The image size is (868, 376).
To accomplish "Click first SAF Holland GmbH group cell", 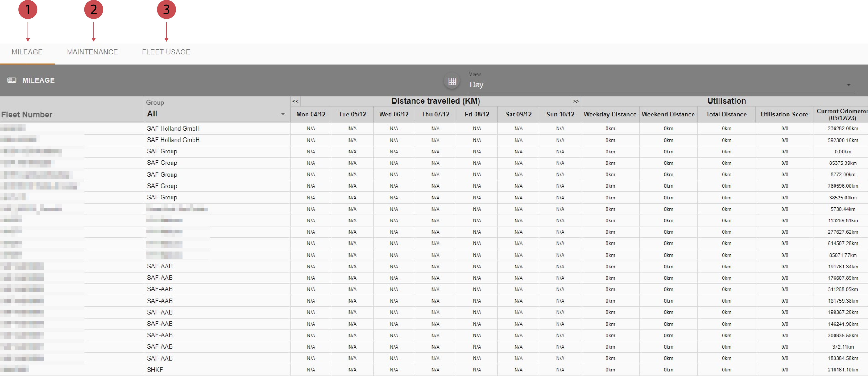I will click(x=173, y=128).
